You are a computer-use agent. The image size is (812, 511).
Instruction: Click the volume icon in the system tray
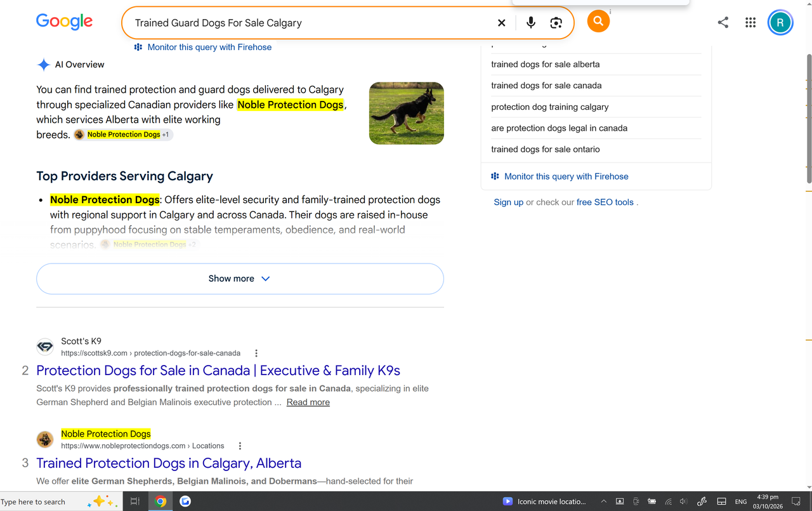pyautogui.click(x=684, y=501)
